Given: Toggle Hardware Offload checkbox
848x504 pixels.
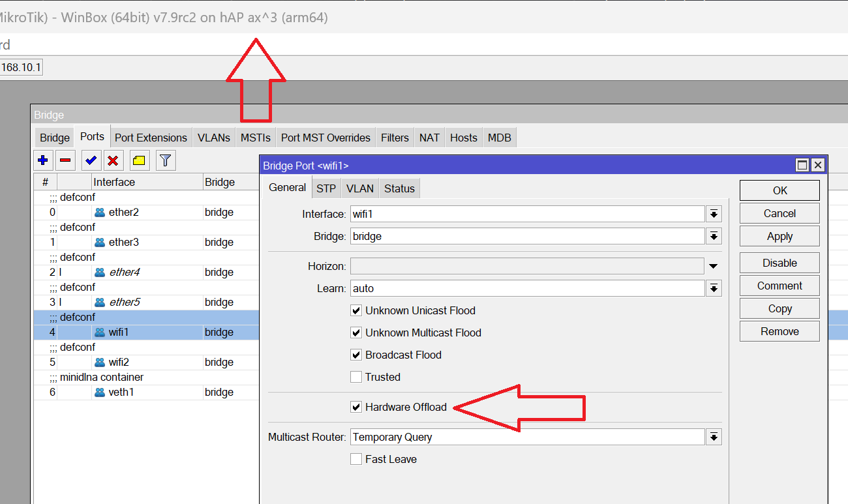Looking at the screenshot, I should coord(356,407).
